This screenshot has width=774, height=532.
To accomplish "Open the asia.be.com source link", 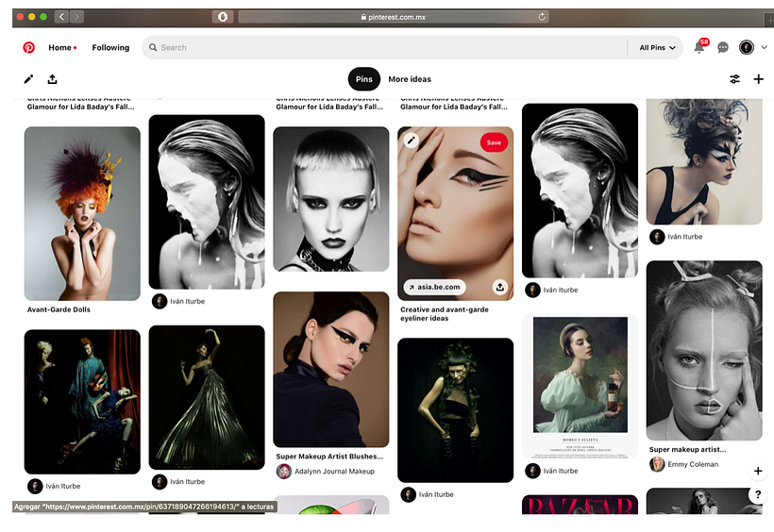I will tap(434, 287).
